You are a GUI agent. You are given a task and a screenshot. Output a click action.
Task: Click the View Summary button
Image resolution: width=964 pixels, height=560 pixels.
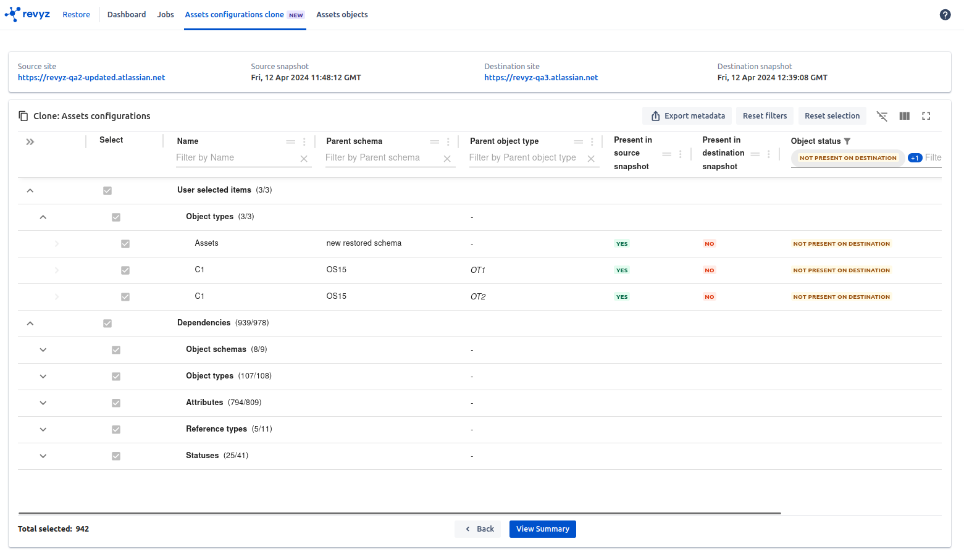point(543,529)
